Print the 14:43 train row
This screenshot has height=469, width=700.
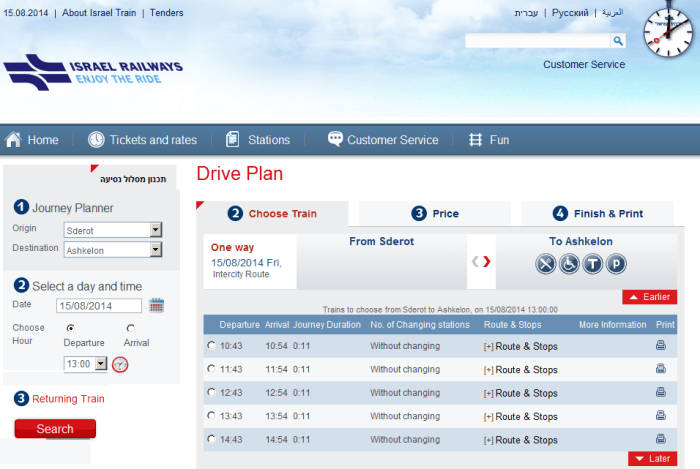661,439
